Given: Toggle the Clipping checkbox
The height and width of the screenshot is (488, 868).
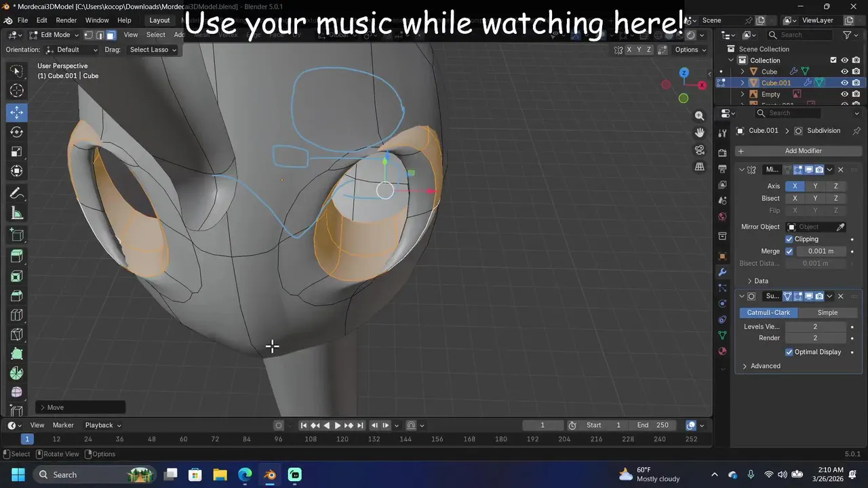Looking at the screenshot, I should pyautogui.click(x=789, y=239).
